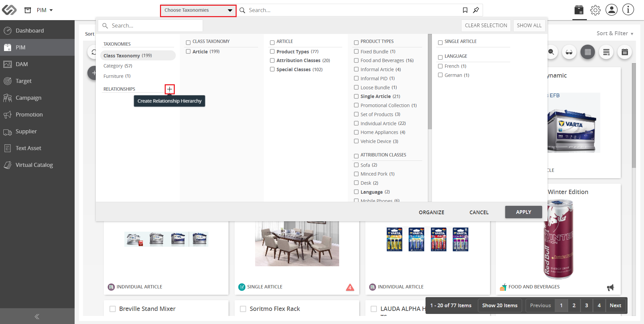644x324 pixels.
Task: Open the Red Bull Winter Edition thumbnail
Action: pos(559,239)
